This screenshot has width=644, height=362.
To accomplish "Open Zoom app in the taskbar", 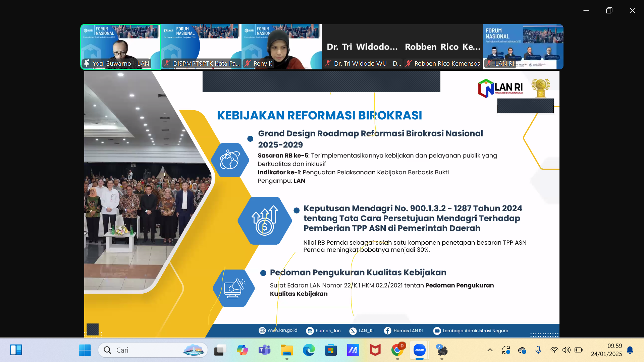I will pos(419,350).
